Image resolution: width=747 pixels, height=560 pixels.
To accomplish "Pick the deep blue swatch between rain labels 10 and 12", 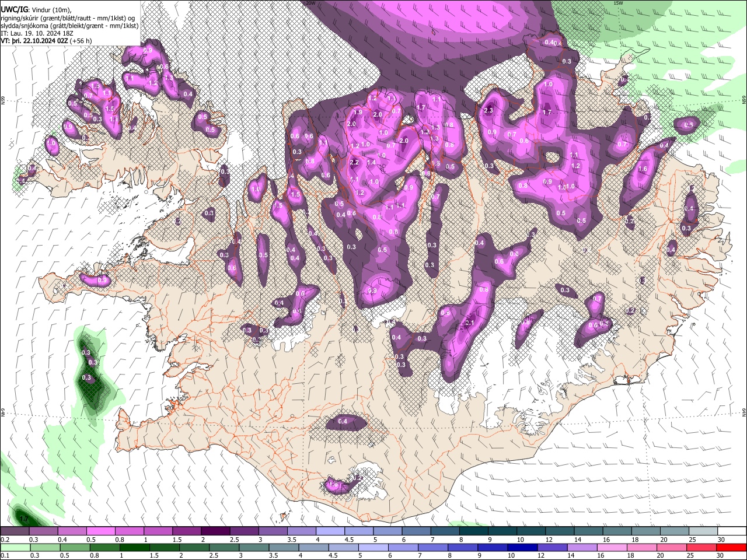I will pos(522,547).
